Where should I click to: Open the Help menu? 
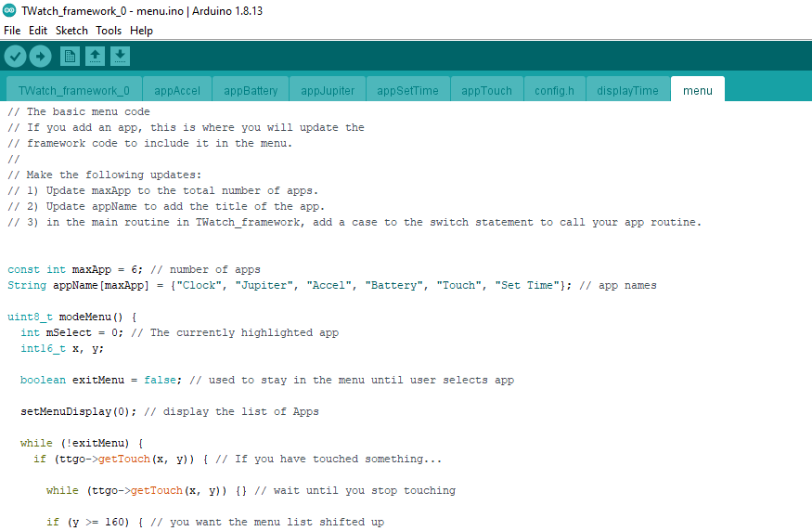[x=141, y=31]
